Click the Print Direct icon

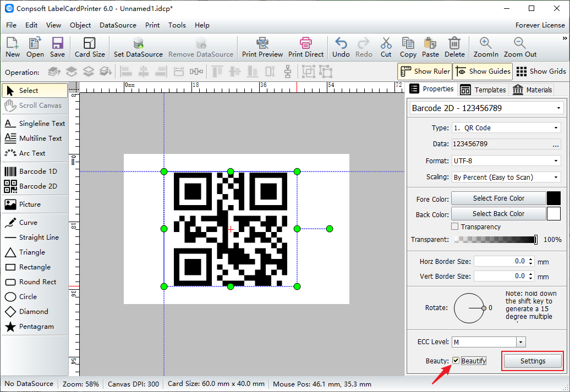pos(306,47)
